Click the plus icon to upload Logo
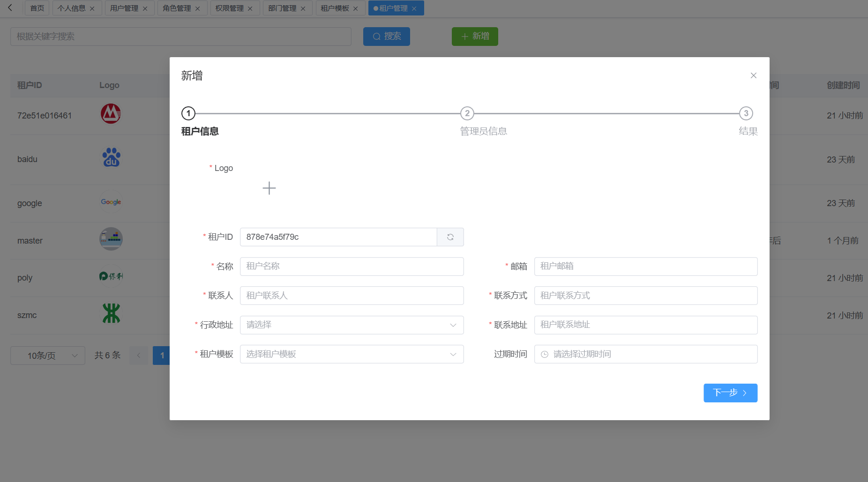868x482 pixels. coord(269,188)
